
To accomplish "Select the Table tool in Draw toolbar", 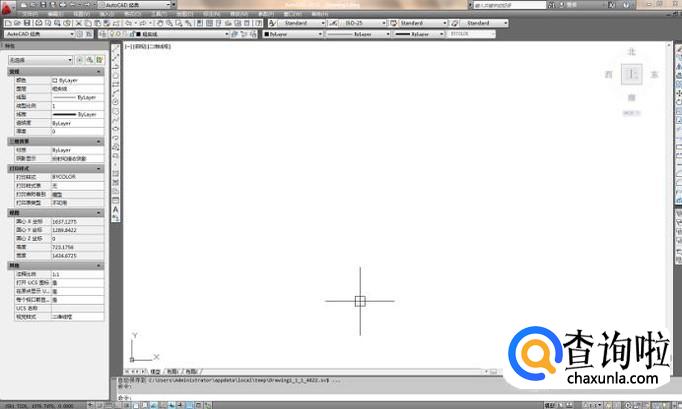I will click(x=116, y=200).
